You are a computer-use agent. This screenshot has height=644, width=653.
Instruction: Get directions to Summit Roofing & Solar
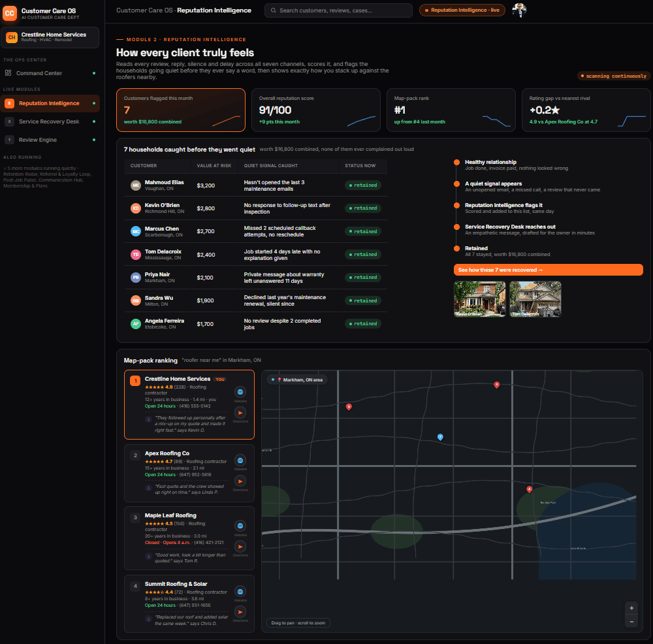pyautogui.click(x=240, y=612)
